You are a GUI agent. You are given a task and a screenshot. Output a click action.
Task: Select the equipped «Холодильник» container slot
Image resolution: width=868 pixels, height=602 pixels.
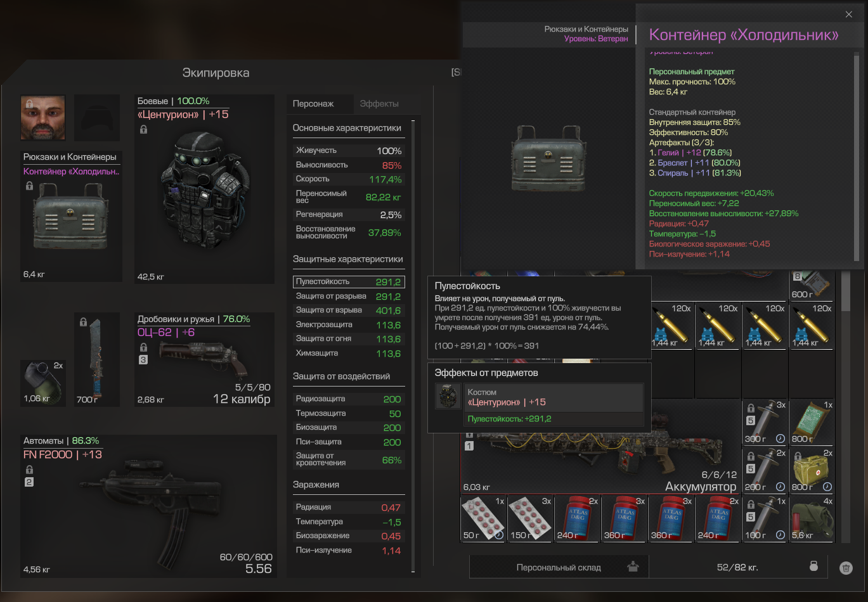click(71, 216)
